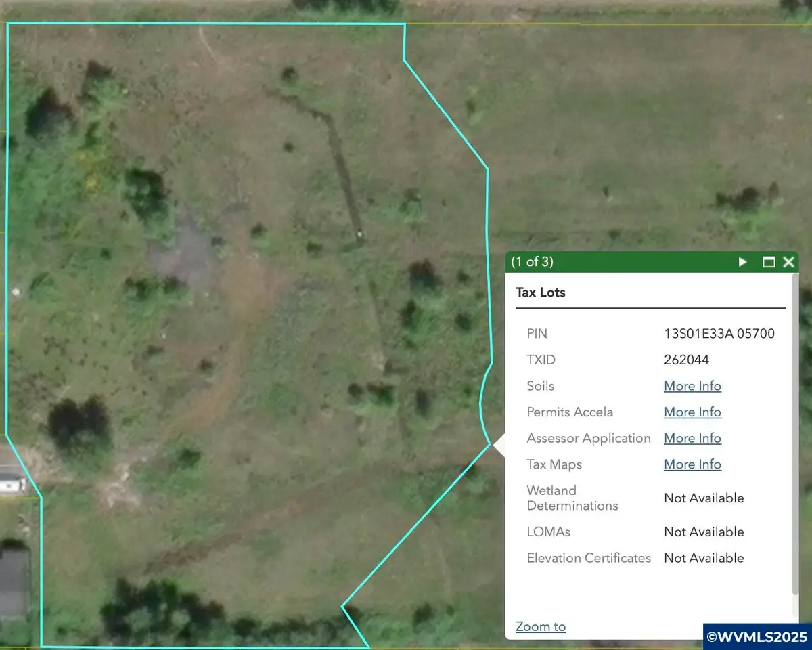
Task: Open the Soils More Info link
Action: coord(692,386)
